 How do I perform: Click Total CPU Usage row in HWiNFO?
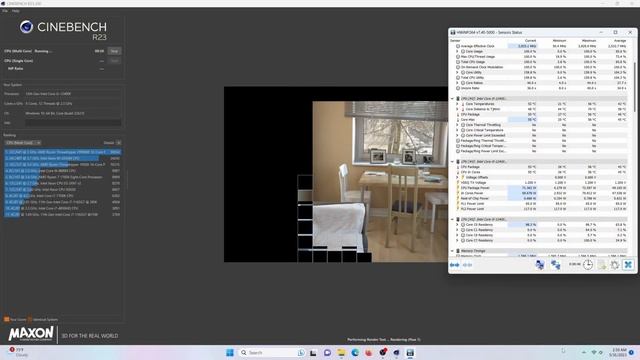(x=542, y=62)
